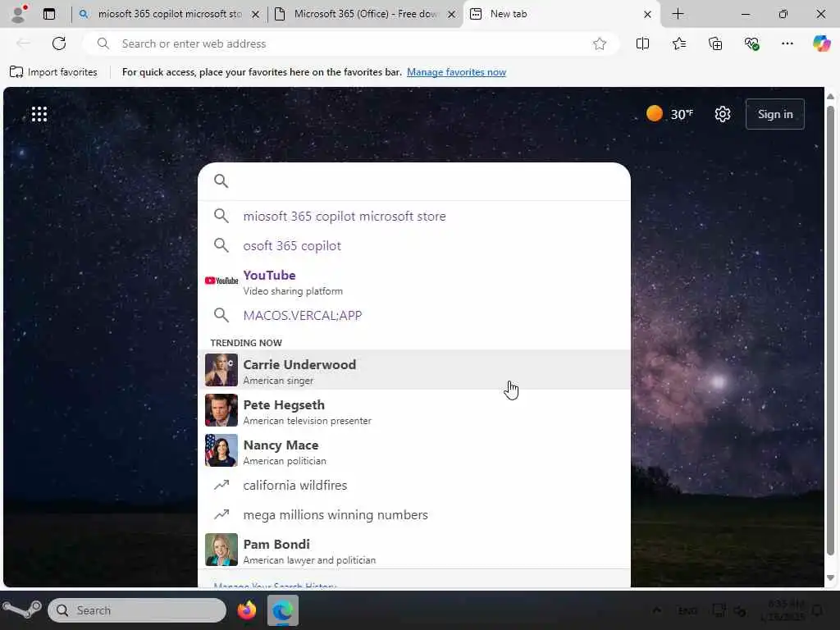The height and width of the screenshot is (630, 840).
Task: Open Nancy Mace trending result
Action: point(414,450)
